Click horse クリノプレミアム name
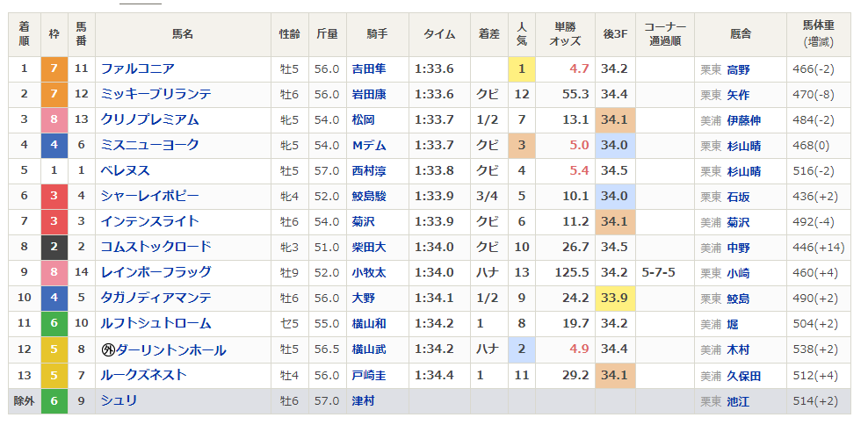868x432 pixels. pos(149,120)
